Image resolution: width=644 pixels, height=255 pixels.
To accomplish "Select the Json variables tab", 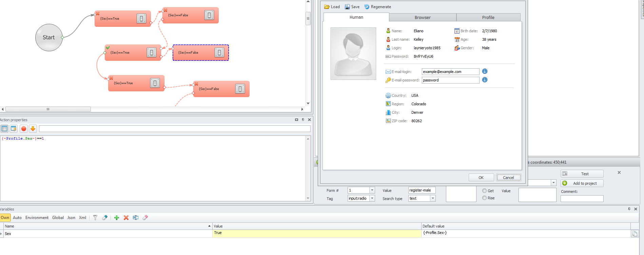I will (71, 218).
